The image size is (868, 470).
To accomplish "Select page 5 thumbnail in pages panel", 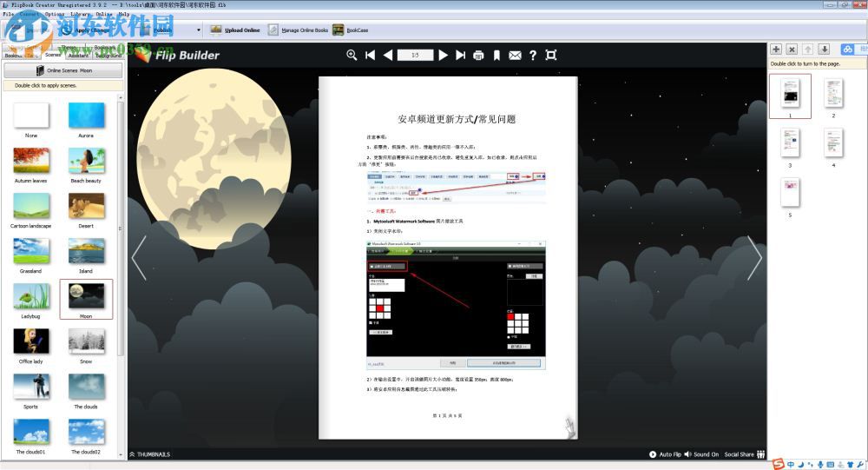I will [790, 192].
